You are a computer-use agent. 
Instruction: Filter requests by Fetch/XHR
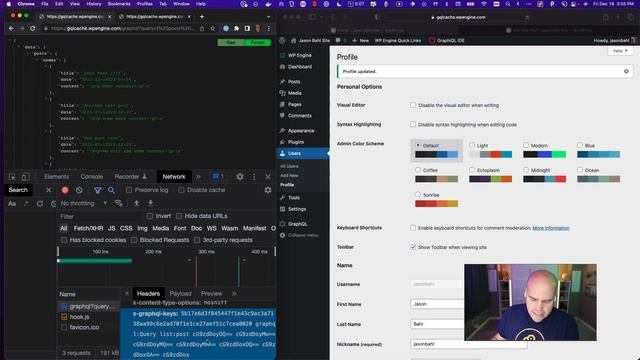88,228
